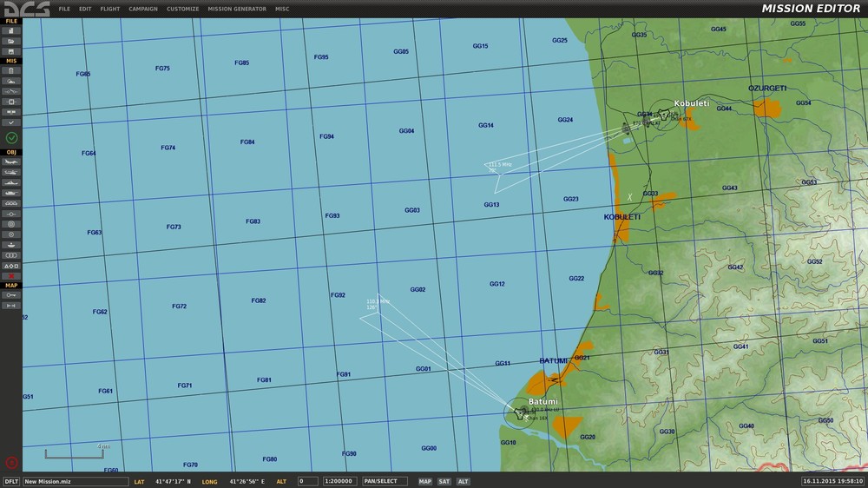Click grid square label GG02
Screen dimensions: 868x488
point(418,289)
